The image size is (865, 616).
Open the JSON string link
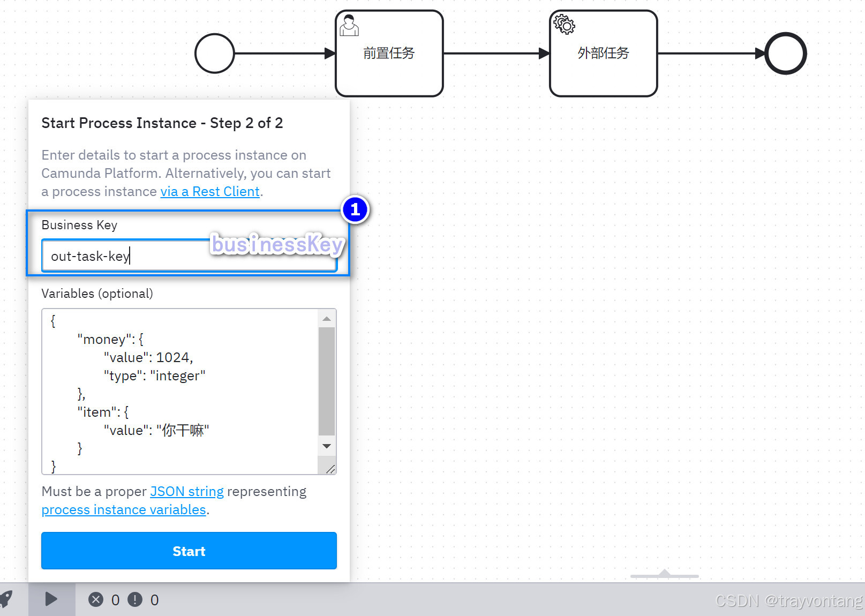187,492
